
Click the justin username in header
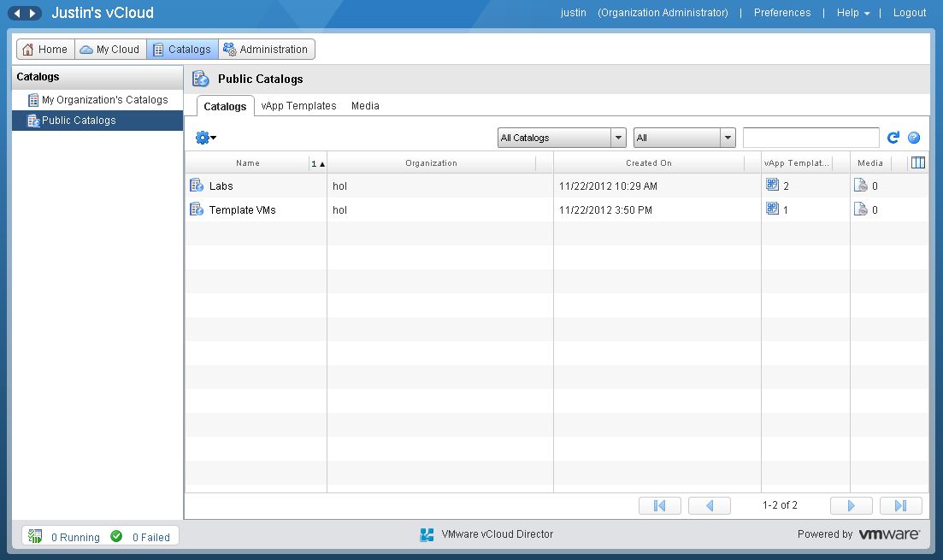573,13
